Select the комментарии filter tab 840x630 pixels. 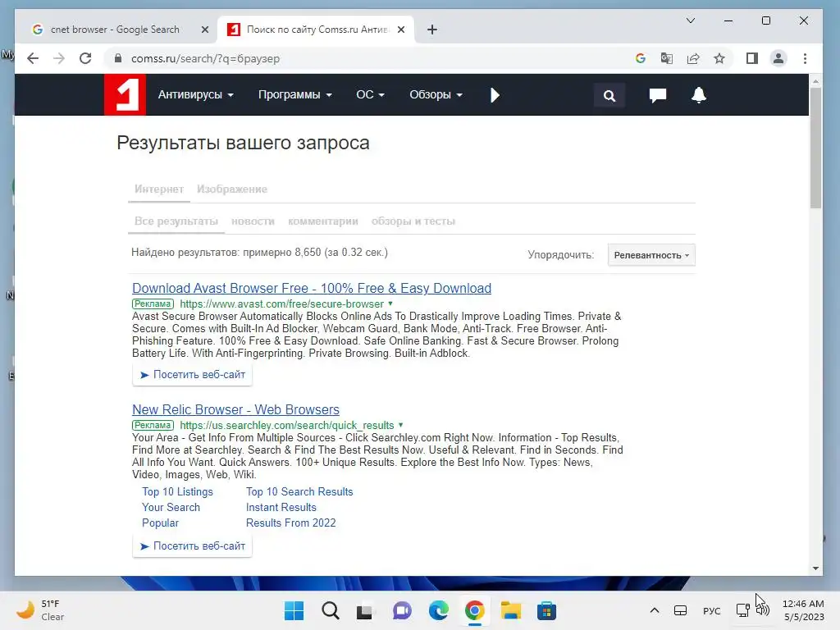click(x=323, y=221)
